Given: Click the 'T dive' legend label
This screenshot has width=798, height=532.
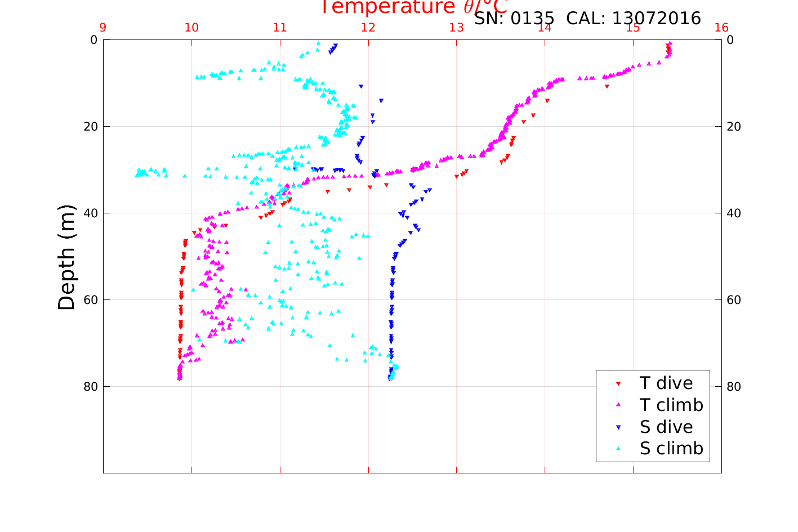Looking at the screenshot, I should (x=666, y=383).
